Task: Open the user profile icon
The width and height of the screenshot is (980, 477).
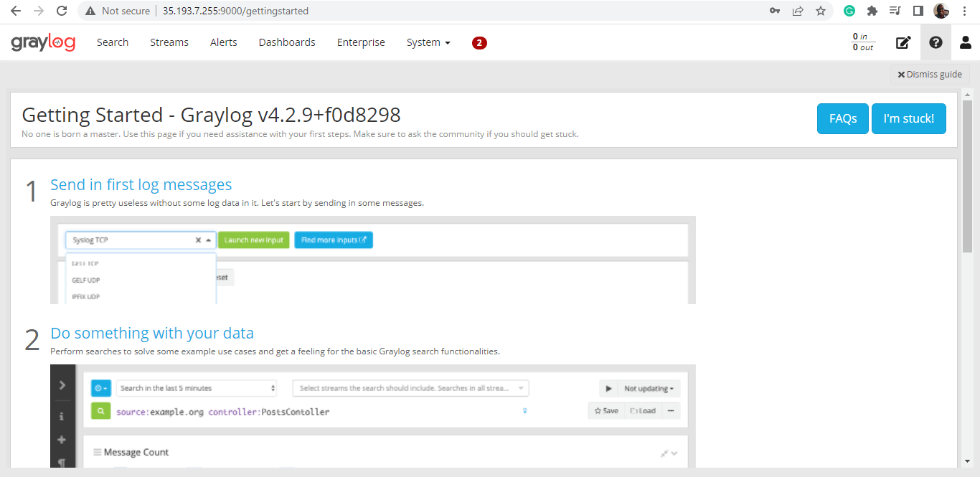Action: coord(966,42)
